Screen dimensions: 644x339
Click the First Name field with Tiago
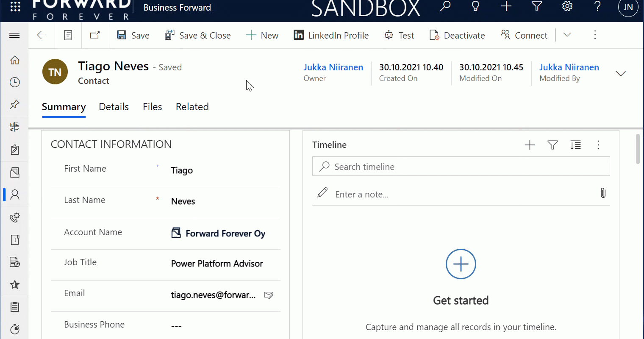[225, 170]
